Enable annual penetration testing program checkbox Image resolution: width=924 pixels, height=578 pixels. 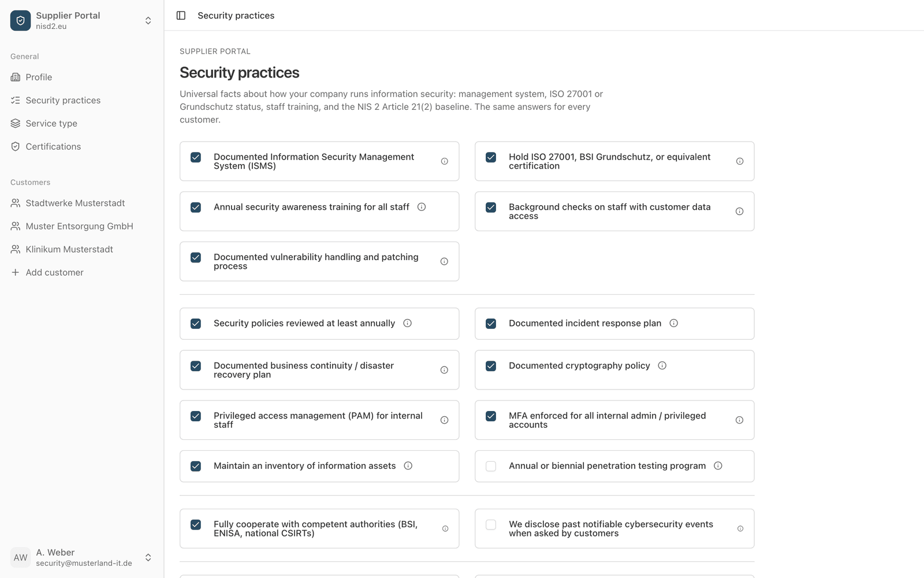click(491, 466)
